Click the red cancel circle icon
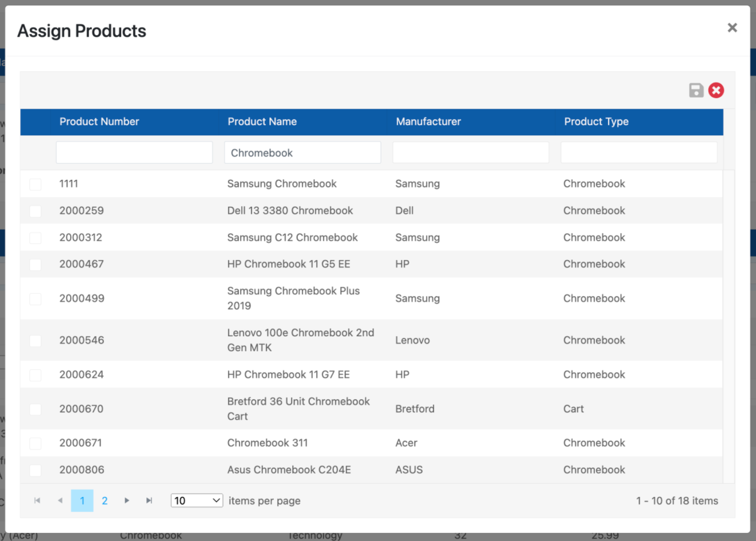 point(716,90)
